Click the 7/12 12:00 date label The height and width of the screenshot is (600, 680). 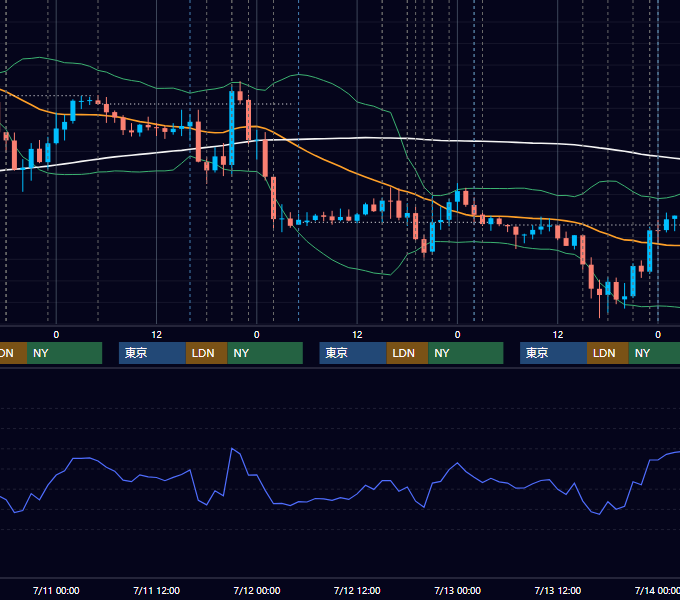(x=357, y=590)
